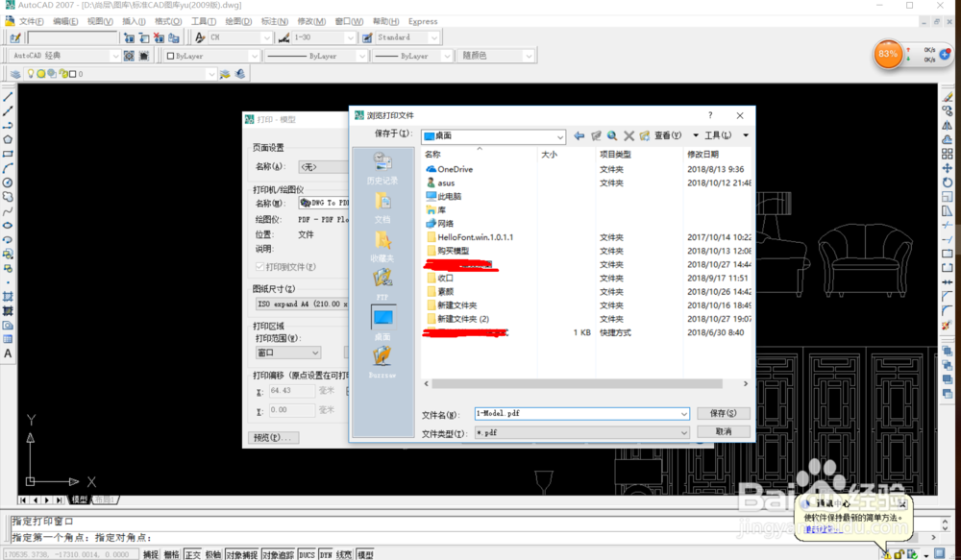Screen dimensions: 961x560
Task: Open the 编辑(E) menu
Action: (65, 21)
